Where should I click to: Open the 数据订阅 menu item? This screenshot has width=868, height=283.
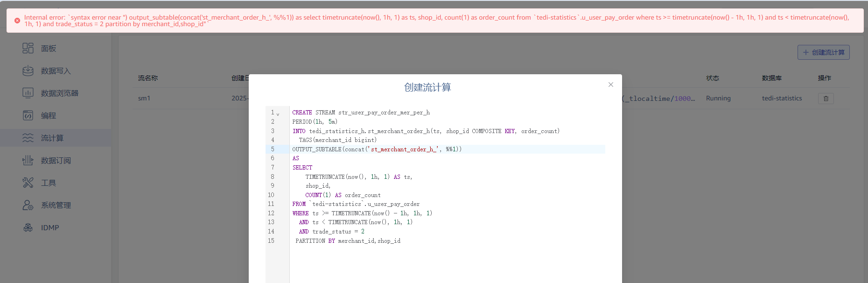(x=56, y=161)
